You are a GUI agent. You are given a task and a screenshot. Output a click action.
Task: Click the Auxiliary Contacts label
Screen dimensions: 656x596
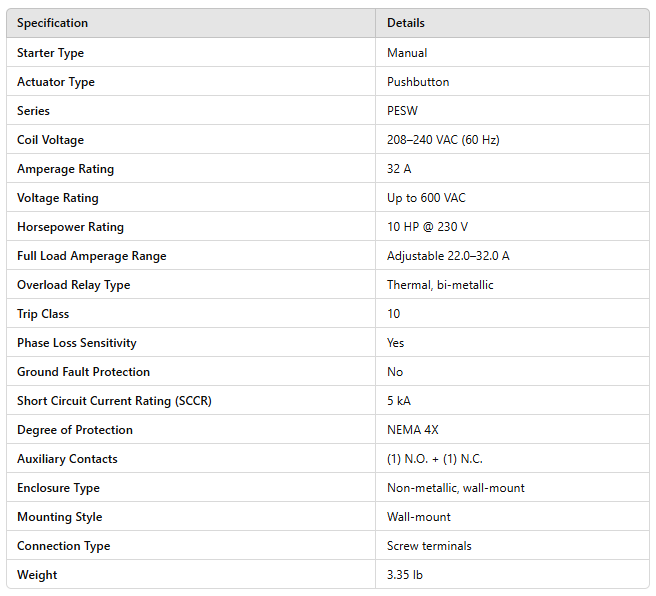67,459
